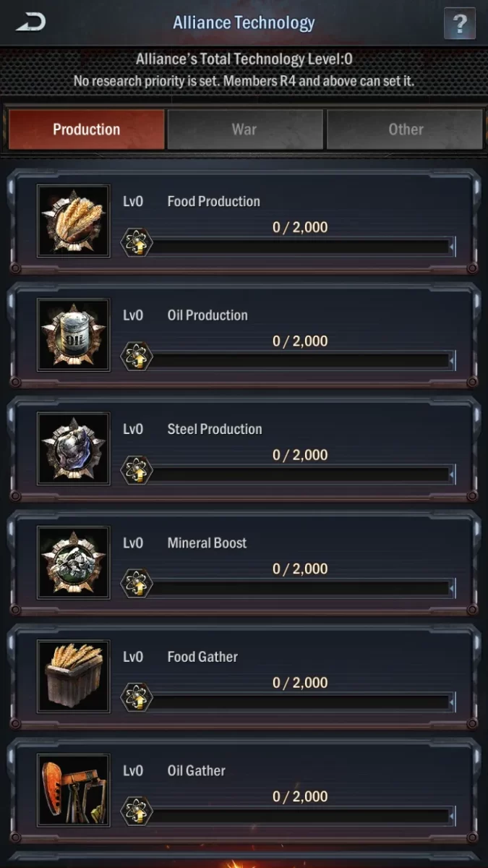Viewport: 488px width, 868px height.
Task: Click donate atom icon for Oil Production
Action: point(136,357)
